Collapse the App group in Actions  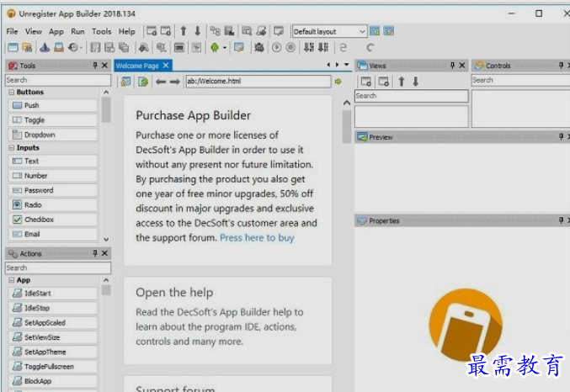point(12,280)
